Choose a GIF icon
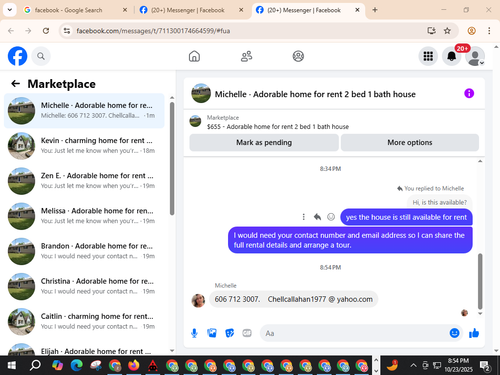The height and width of the screenshot is (375, 500). [247, 333]
